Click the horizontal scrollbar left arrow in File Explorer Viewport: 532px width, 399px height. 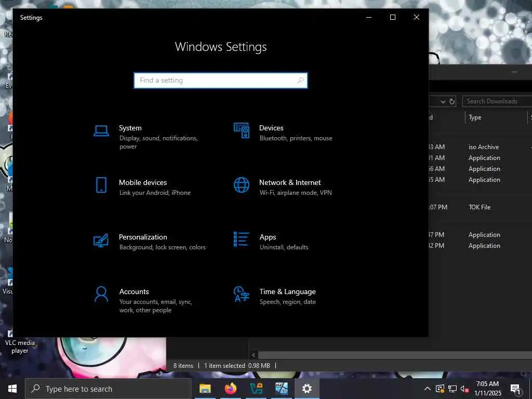(x=254, y=355)
